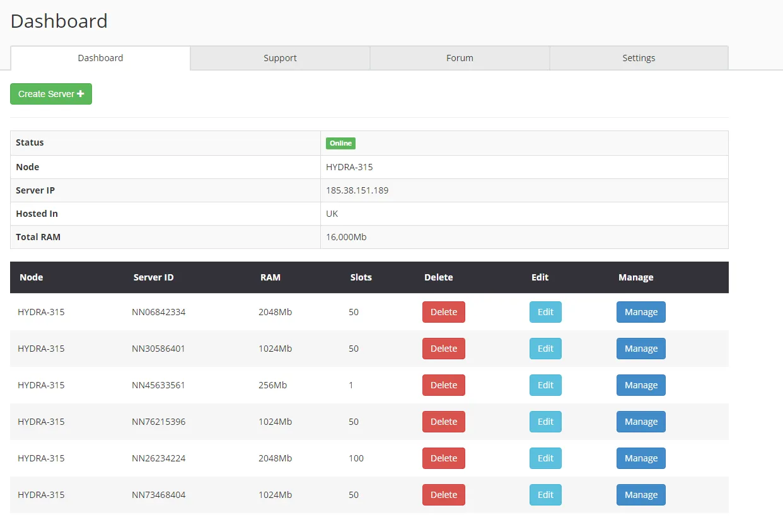The width and height of the screenshot is (783, 532).
Task: Click the Slots column header
Action: click(x=361, y=277)
